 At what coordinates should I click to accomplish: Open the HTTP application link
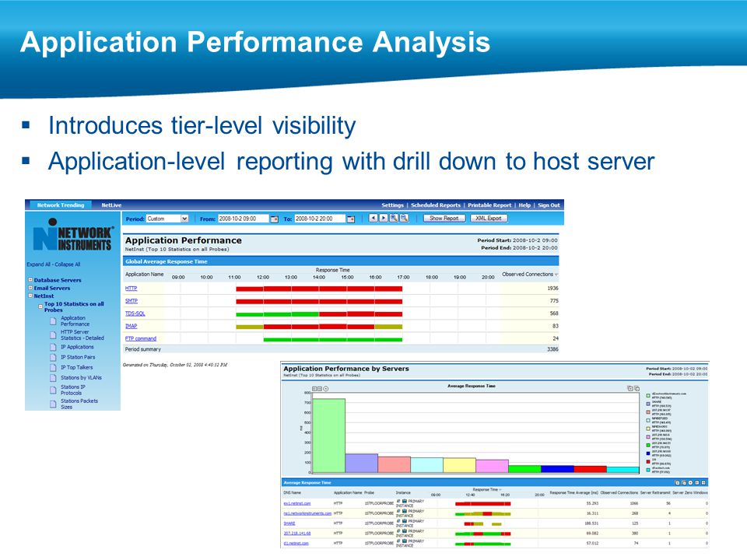131,289
